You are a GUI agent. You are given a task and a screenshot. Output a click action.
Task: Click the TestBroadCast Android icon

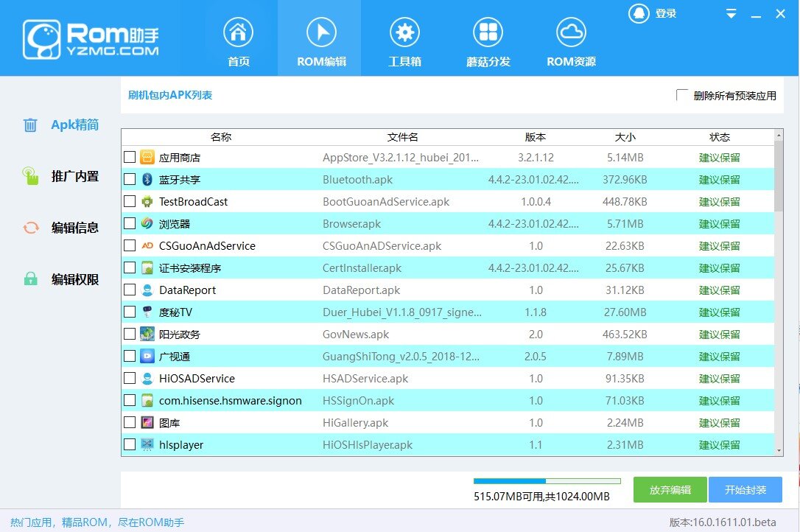147,202
